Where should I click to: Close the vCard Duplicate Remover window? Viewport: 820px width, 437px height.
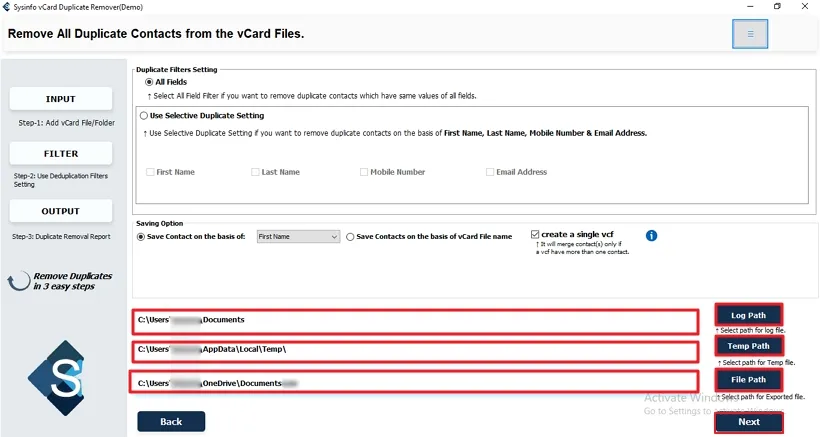point(805,7)
